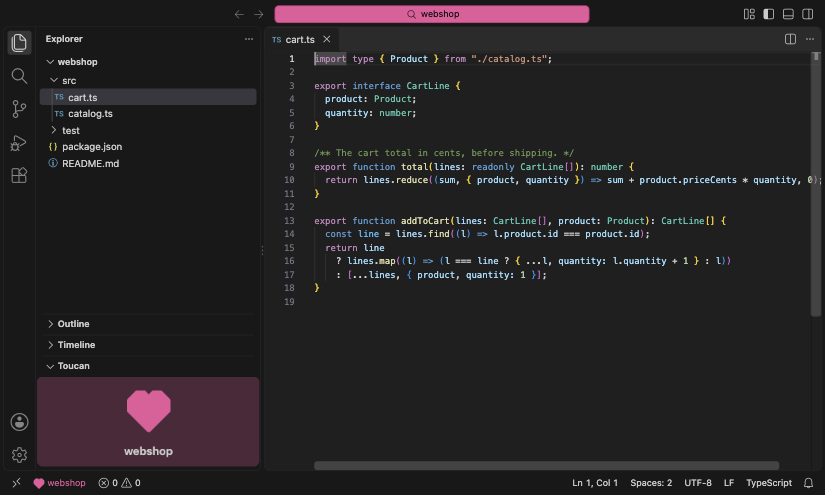Image resolution: width=825 pixels, height=495 pixels.
Task: Expand the Timeline section
Action: [x=148, y=345]
